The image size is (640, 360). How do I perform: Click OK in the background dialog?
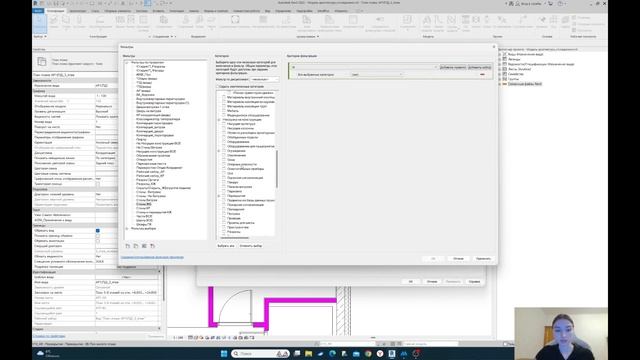click(411, 282)
